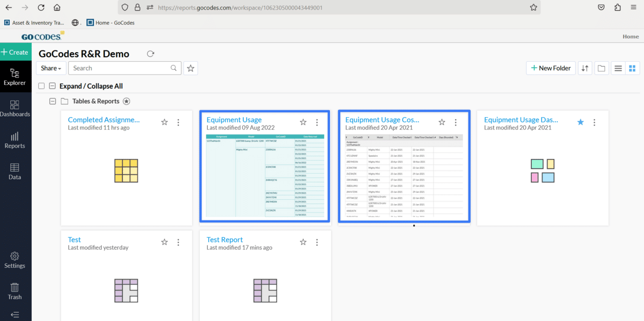This screenshot has width=644, height=321.
Task: Click the site padlock icon in address bar
Action: point(137,8)
